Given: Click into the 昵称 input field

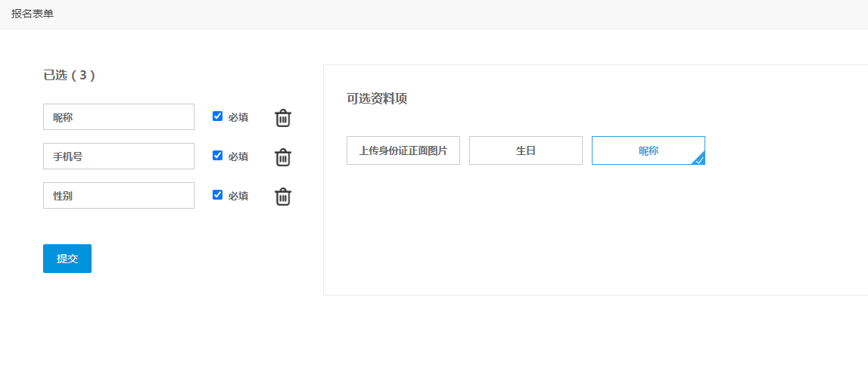Looking at the screenshot, I should (119, 116).
